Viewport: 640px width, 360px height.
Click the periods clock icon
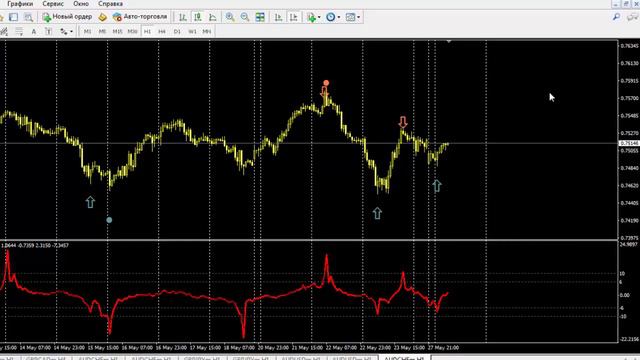click(330, 17)
